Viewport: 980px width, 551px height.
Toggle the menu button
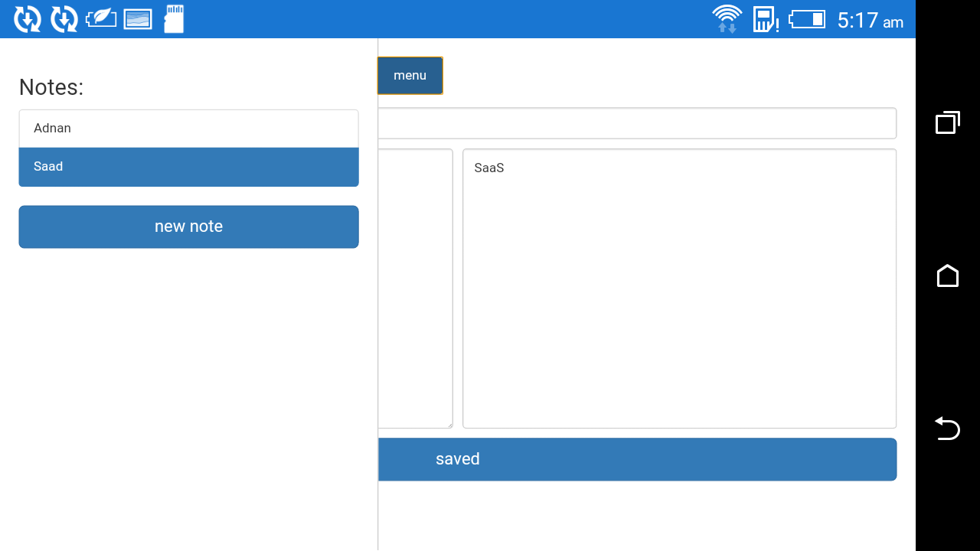coord(410,76)
